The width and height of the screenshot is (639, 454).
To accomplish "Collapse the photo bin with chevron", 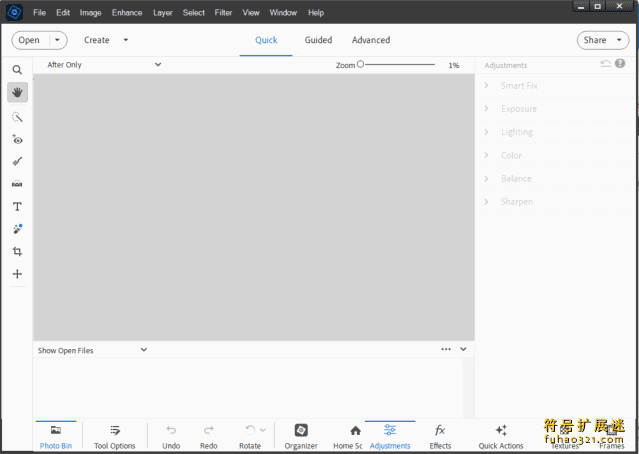I will [x=463, y=349].
